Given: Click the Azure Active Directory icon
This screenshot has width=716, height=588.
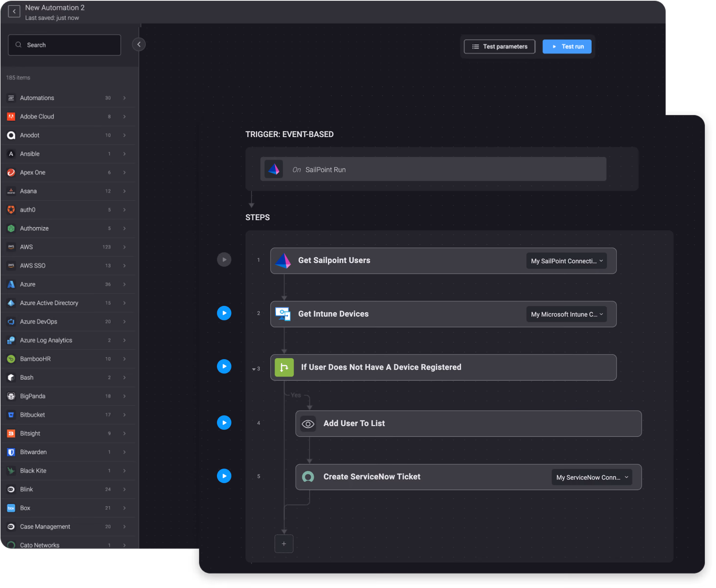Looking at the screenshot, I should click(x=11, y=303).
